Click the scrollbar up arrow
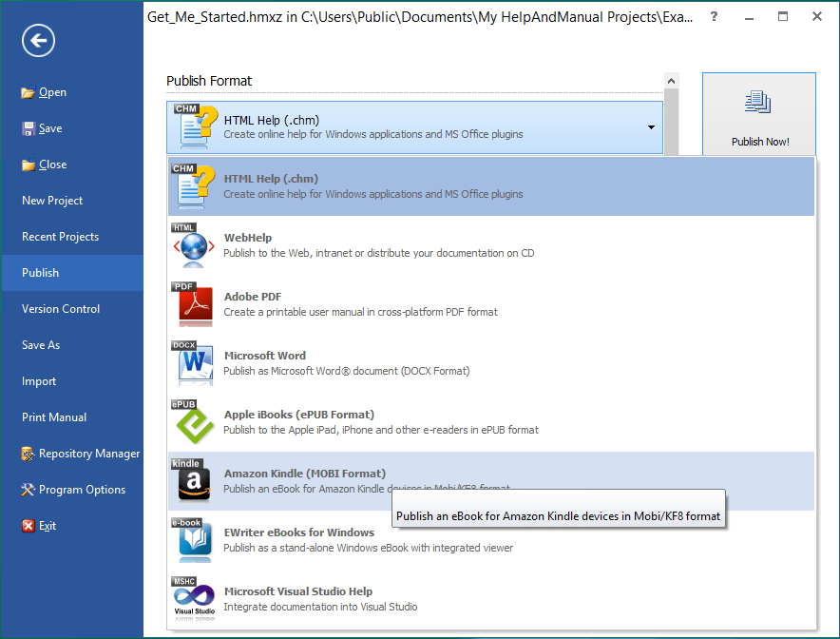Screen dimensions: 840x639 pyautogui.click(x=672, y=81)
